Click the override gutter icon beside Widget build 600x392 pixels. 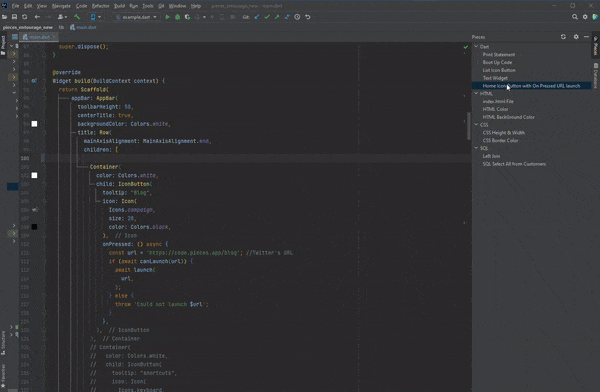[x=34, y=81]
